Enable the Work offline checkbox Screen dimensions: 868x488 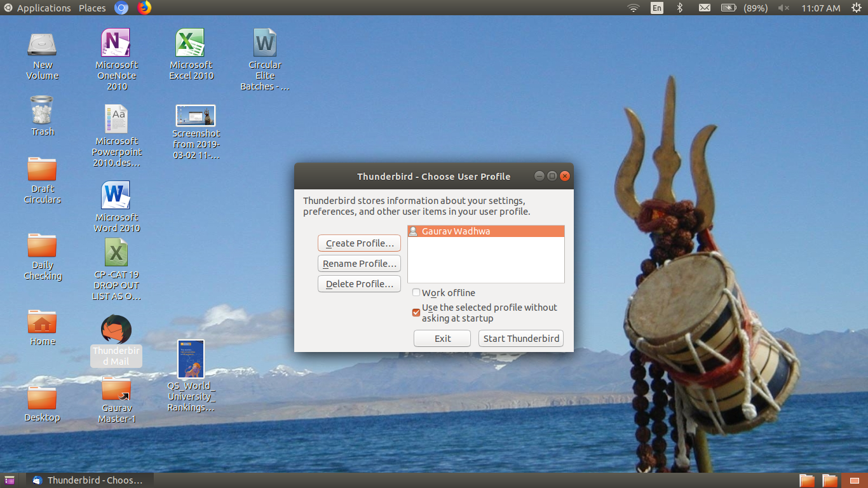point(416,293)
